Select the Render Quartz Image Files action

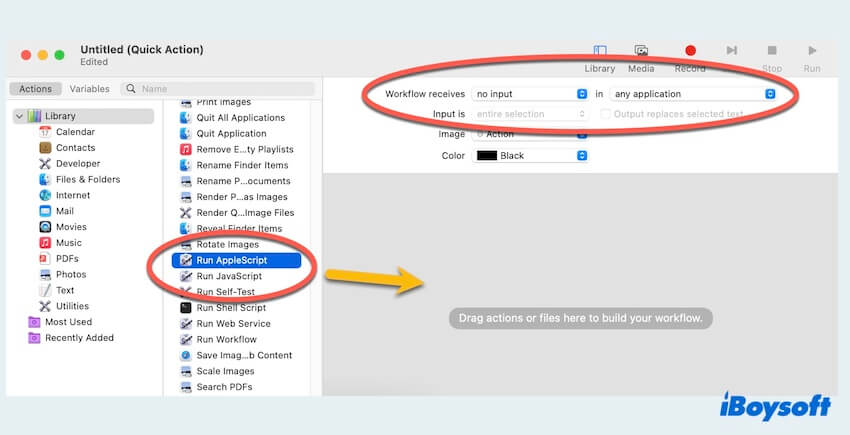coord(236,213)
